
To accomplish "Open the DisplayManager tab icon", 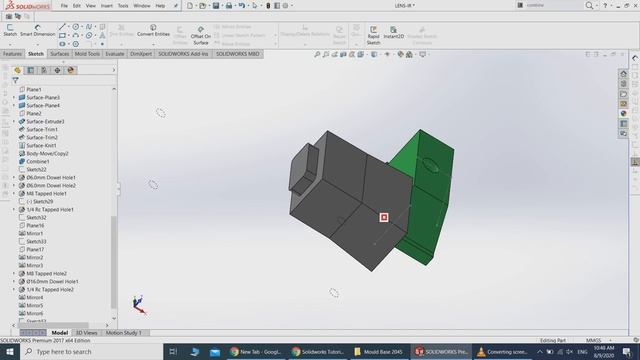I will (71, 70).
